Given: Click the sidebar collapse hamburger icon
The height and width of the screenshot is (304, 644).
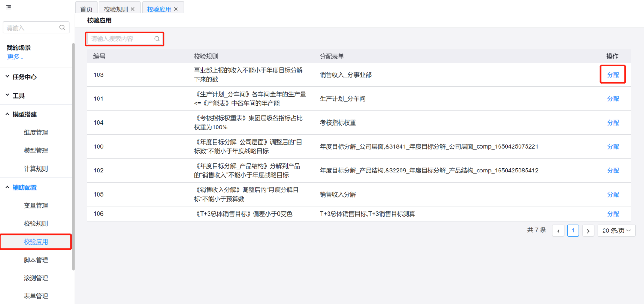Looking at the screenshot, I should [8, 7].
